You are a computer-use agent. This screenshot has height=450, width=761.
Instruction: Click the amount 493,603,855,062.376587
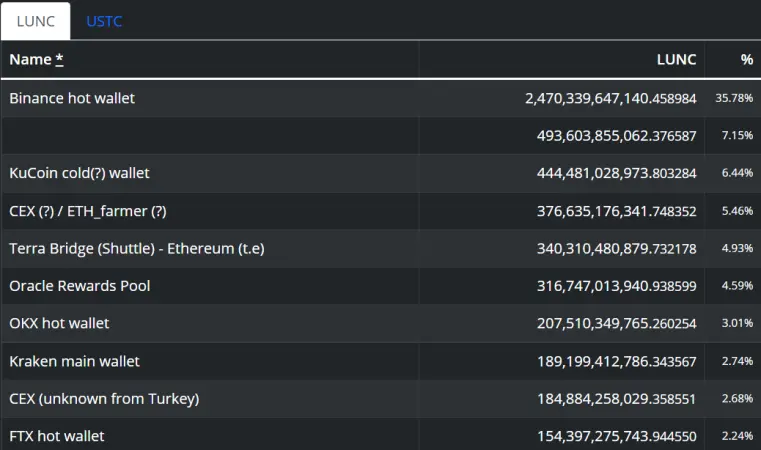[616, 136]
